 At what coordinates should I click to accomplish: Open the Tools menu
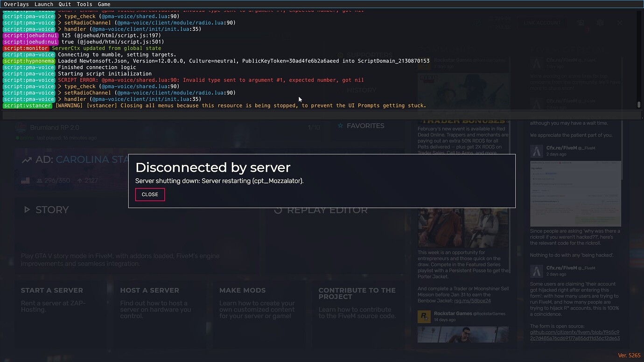click(x=84, y=4)
